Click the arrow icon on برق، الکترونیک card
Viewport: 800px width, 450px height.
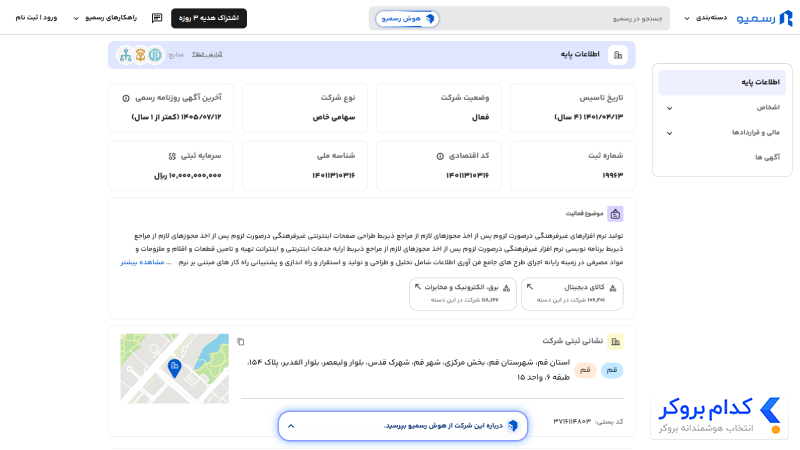click(418, 287)
